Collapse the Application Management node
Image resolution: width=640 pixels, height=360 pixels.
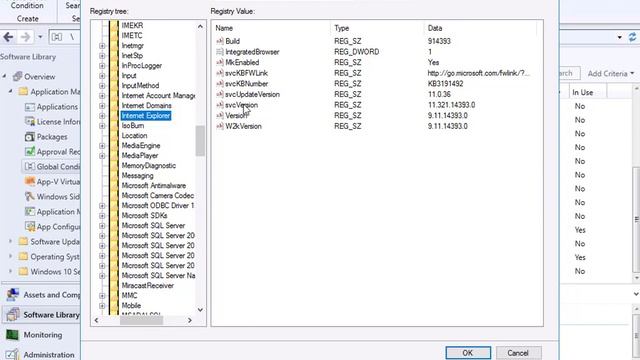pos(11,91)
